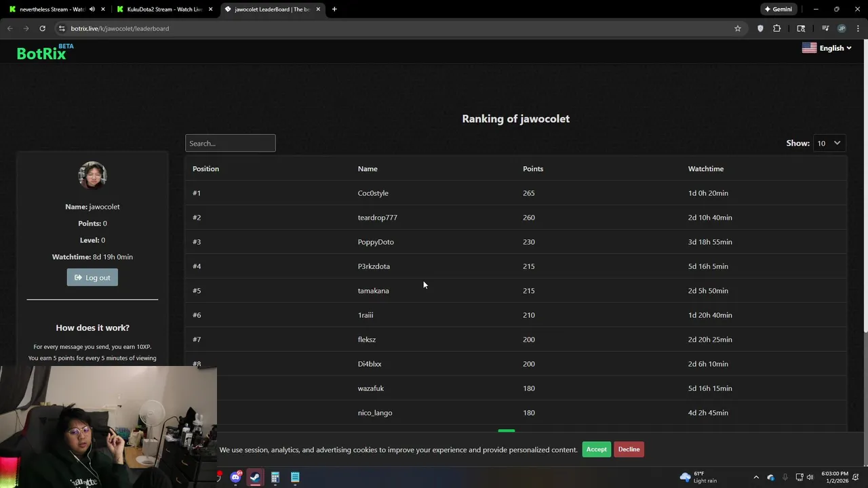Open Calculator from the taskbar
The height and width of the screenshot is (488, 868).
(275, 477)
